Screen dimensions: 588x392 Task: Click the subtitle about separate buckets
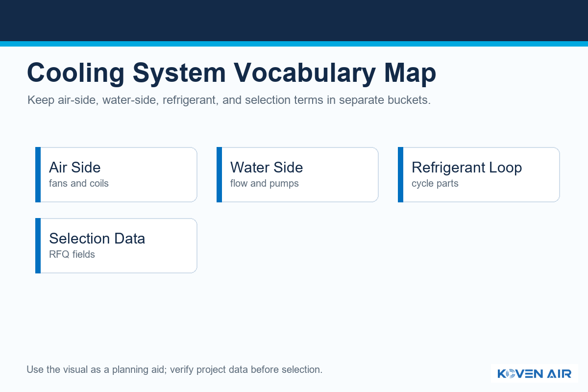click(x=229, y=100)
